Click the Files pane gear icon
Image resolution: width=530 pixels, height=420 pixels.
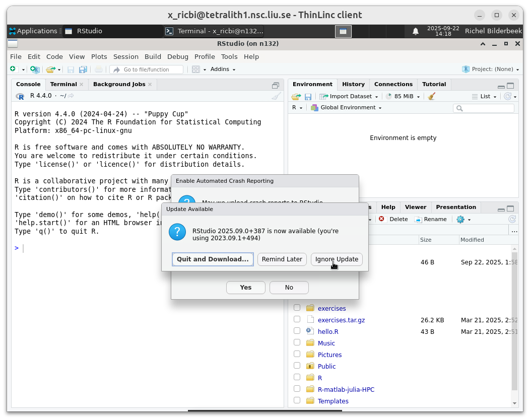460,219
